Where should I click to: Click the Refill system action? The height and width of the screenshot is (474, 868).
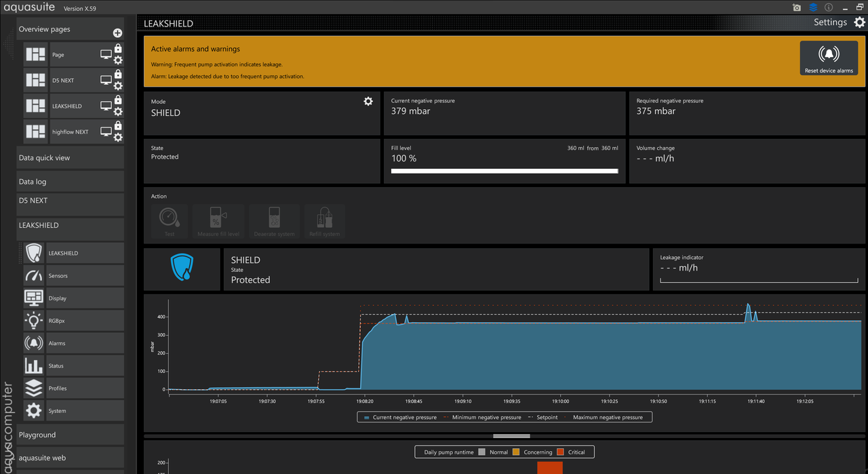click(324, 221)
